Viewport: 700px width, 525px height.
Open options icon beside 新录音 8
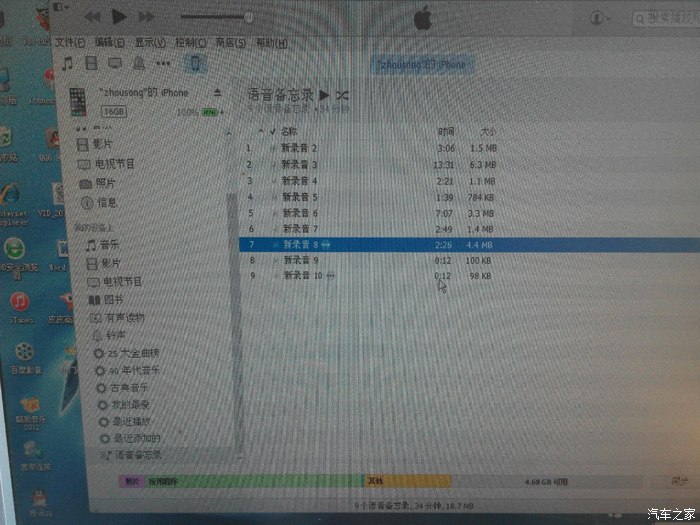pos(326,244)
